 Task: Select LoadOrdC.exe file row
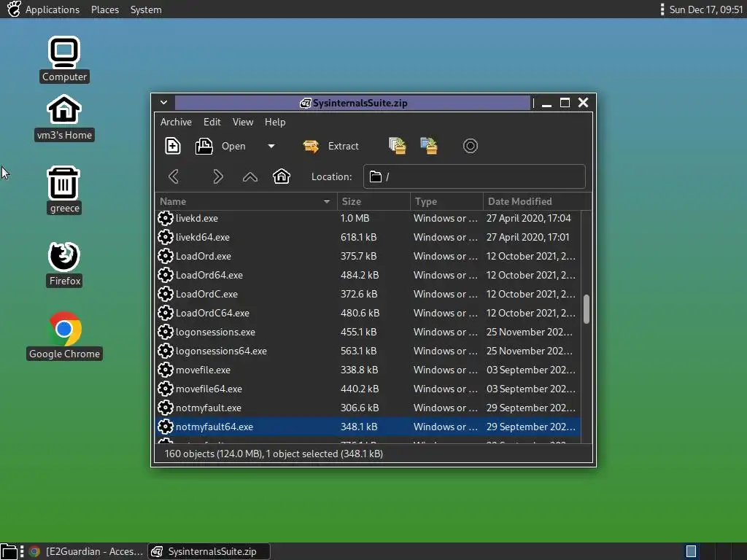tap(368, 295)
